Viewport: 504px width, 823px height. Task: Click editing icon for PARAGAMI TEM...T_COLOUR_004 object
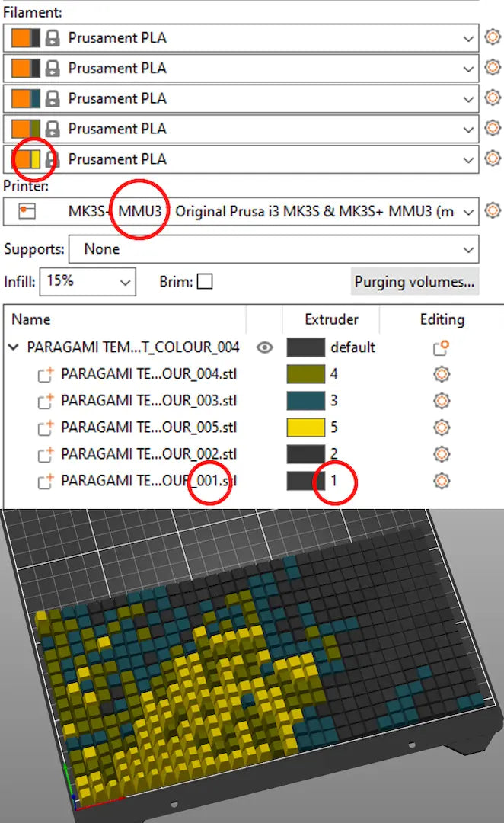click(441, 347)
